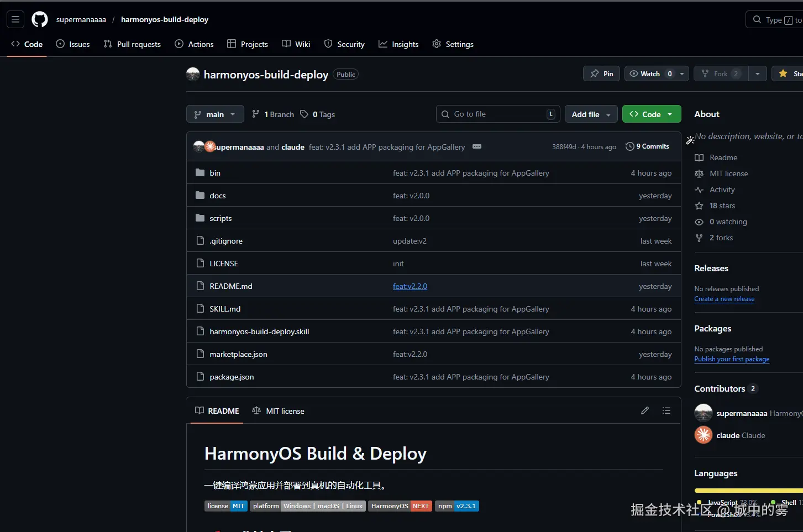This screenshot has height=532, width=803.
Task: Switch to the Security tab
Action: pyautogui.click(x=344, y=44)
